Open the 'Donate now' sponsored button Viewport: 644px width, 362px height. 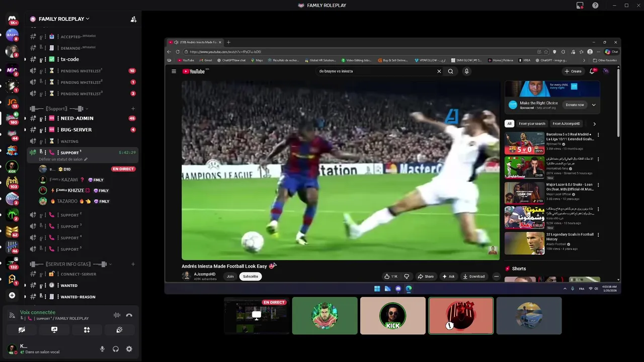[575, 105]
